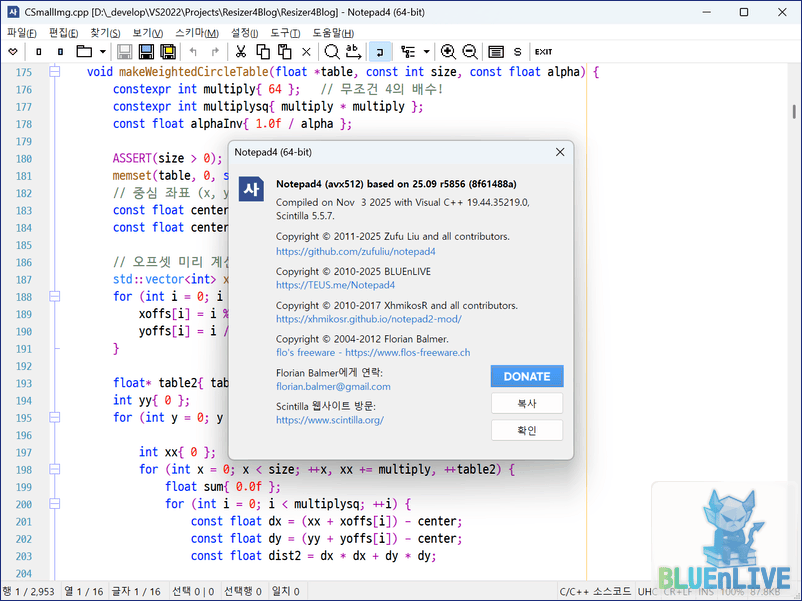Click the Cut scissors icon in toolbar
Screen dimensions: 802x601
point(240,51)
